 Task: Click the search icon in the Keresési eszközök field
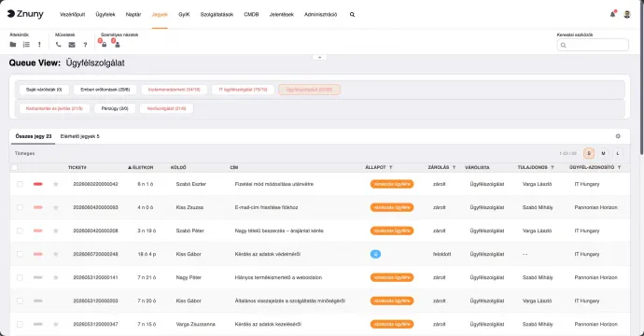(x=564, y=45)
